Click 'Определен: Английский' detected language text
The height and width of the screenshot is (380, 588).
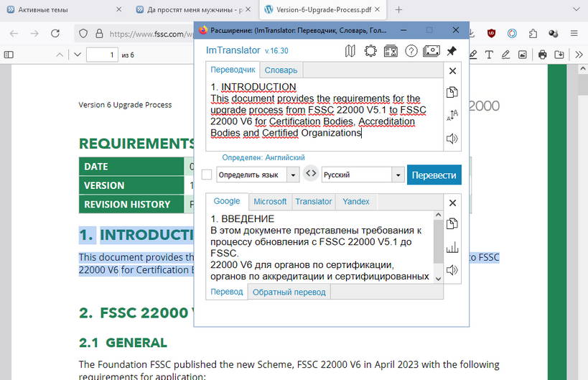[263, 157]
